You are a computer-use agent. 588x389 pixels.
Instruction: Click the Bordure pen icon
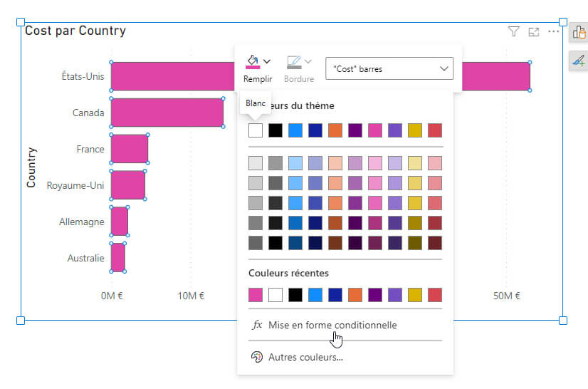(294, 62)
